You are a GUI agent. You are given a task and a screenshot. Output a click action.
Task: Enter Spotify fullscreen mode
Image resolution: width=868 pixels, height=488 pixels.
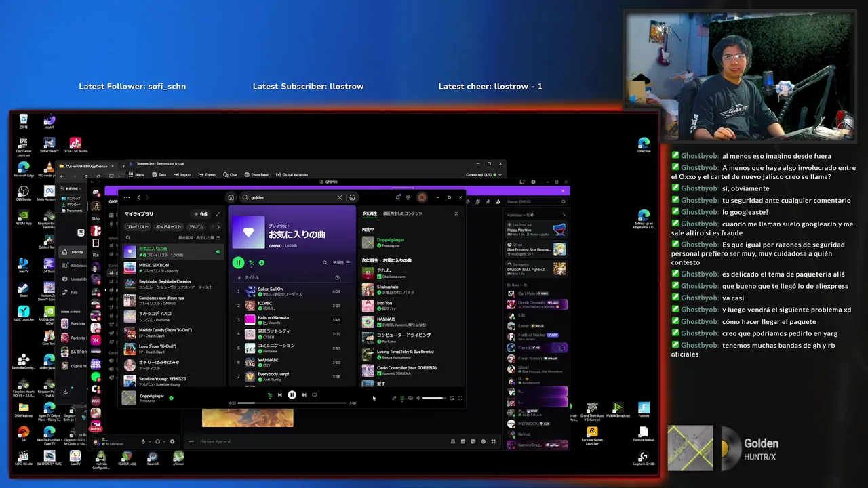click(460, 398)
